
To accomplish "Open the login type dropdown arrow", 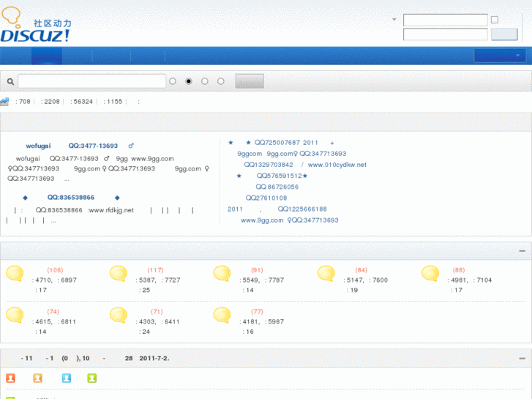I will tap(394, 20).
